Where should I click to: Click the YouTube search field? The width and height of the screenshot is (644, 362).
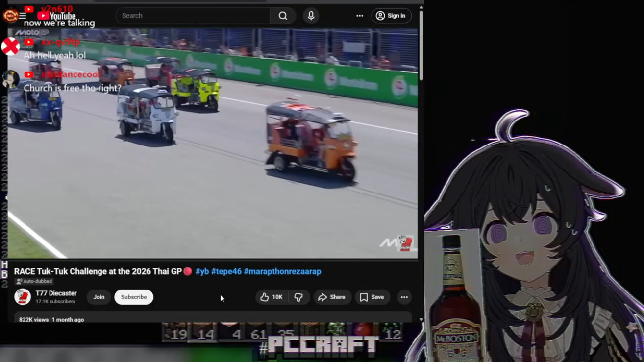point(193,16)
